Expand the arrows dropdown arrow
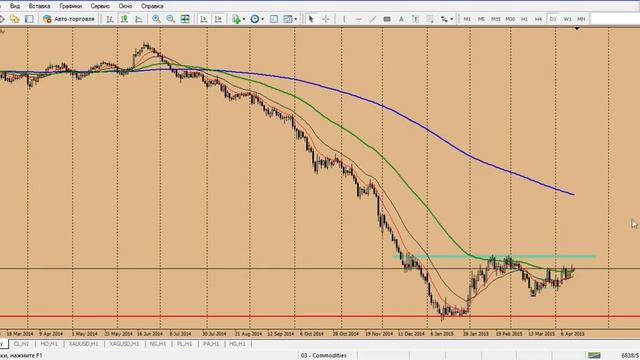The image size is (640, 360). (x=452, y=19)
